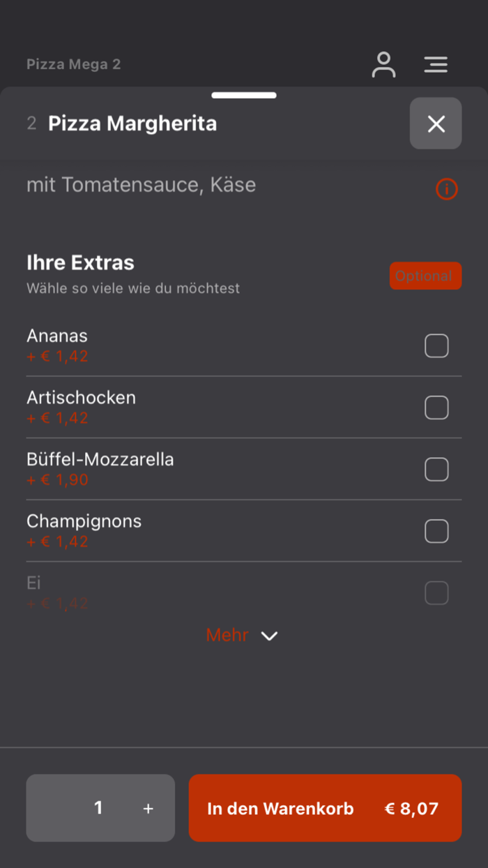Open the hamburger navigation menu

[x=436, y=64]
